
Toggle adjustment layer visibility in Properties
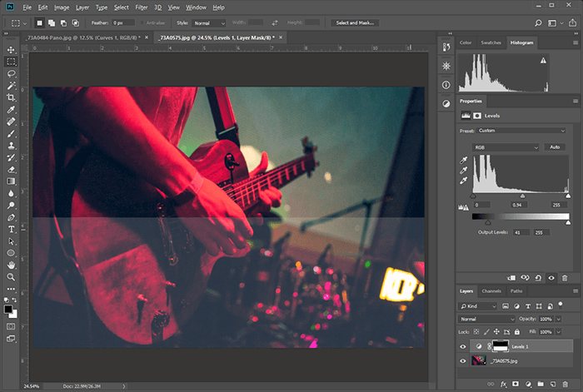coord(551,277)
